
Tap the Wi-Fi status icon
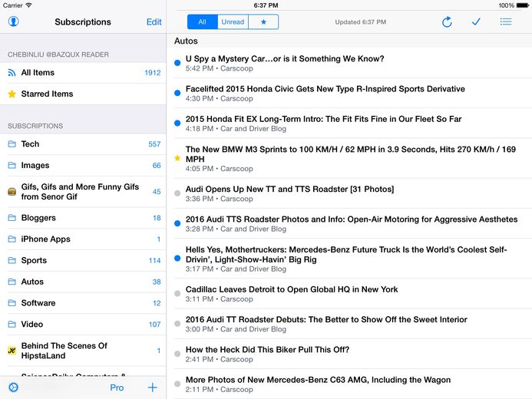[x=28, y=5]
